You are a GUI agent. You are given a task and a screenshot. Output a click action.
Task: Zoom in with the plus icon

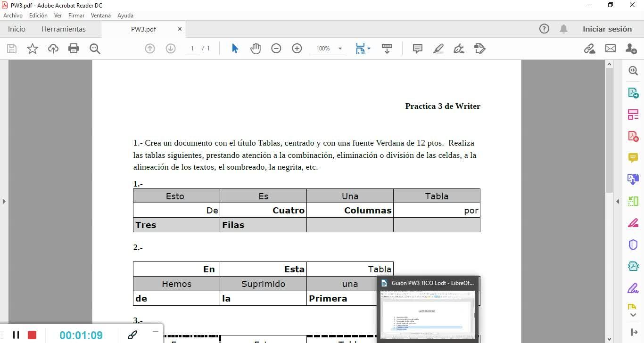pyautogui.click(x=297, y=49)
